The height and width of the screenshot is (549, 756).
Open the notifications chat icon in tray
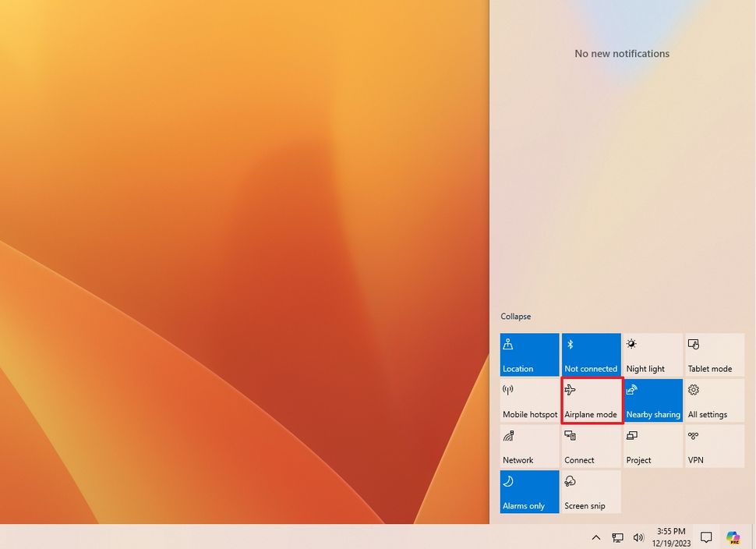705,537
